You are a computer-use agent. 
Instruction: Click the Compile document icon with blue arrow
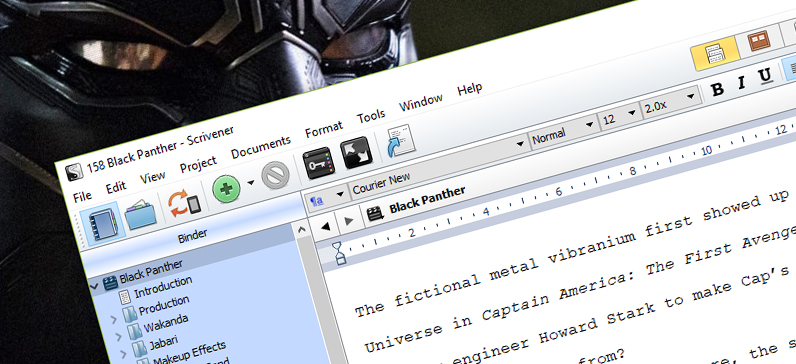(x=402, y=141)
